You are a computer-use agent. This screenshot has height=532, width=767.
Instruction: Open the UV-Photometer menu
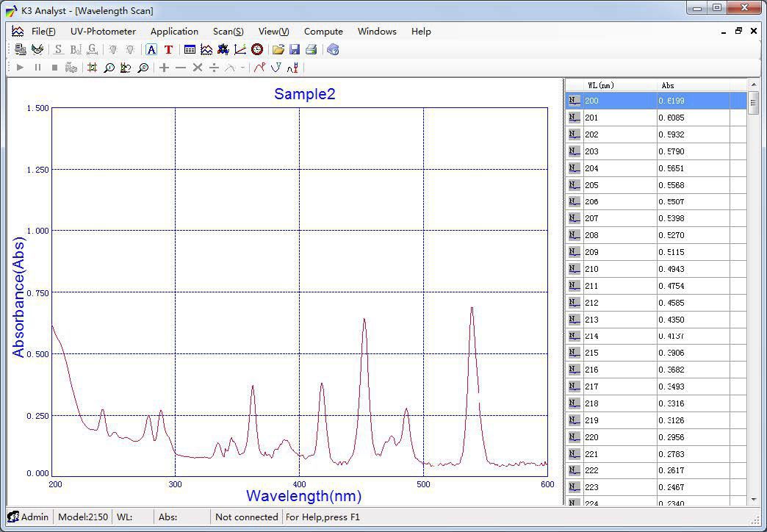point(103,32)
